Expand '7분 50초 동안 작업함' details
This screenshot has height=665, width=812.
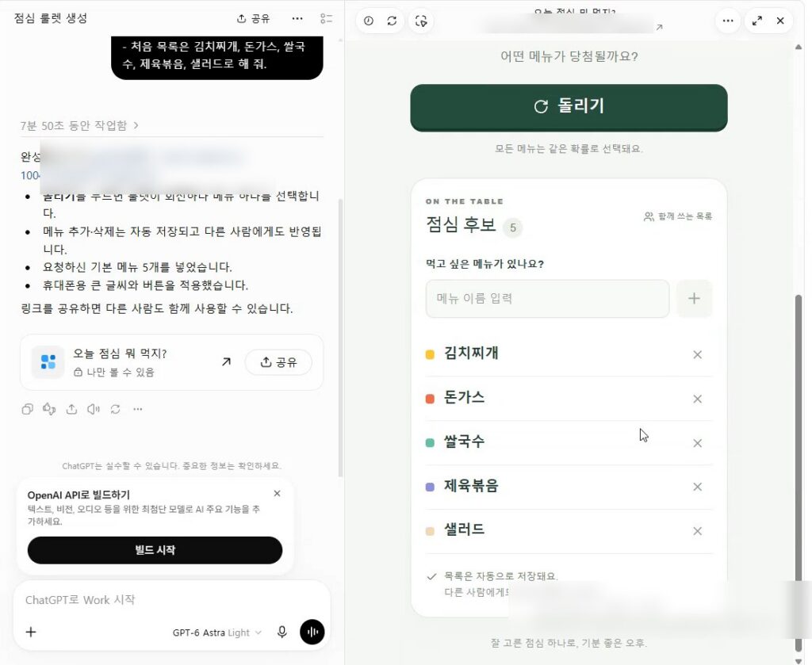point(79,125)
